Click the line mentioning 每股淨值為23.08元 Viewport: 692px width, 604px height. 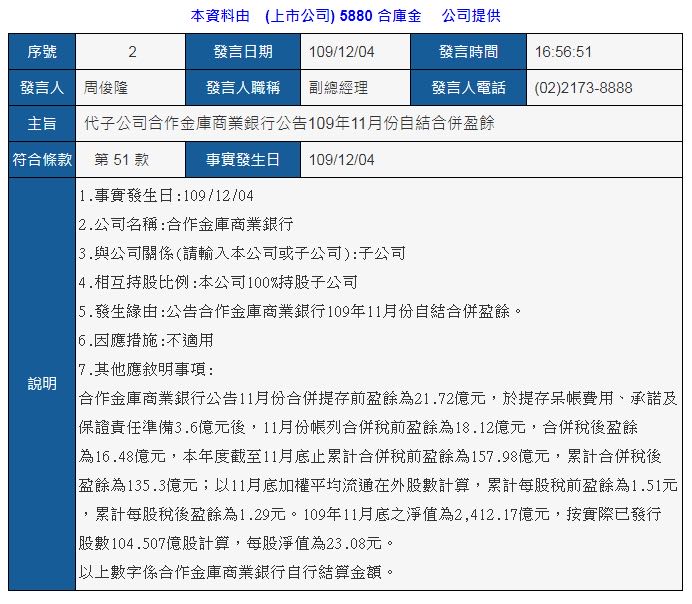click(236, 543)
